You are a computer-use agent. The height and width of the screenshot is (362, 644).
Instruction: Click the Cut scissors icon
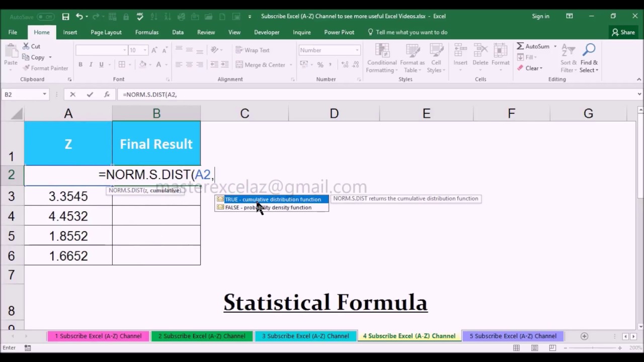point(26,46)
